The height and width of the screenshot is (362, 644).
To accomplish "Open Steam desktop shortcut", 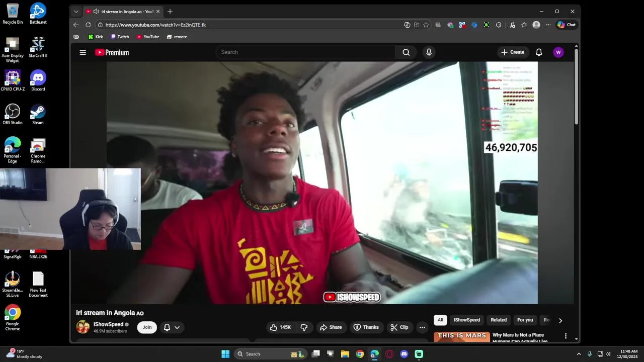I will click(38, 114).
